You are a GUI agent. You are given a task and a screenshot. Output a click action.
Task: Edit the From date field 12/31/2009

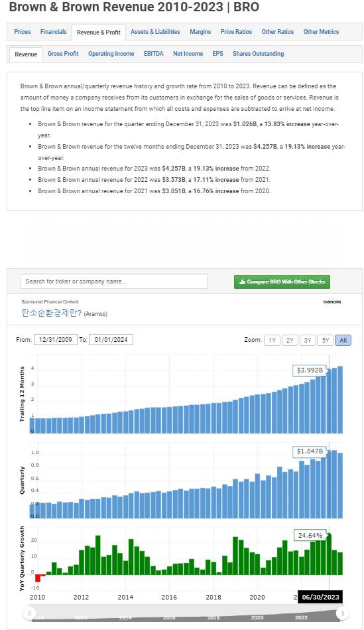pos(56,339)
